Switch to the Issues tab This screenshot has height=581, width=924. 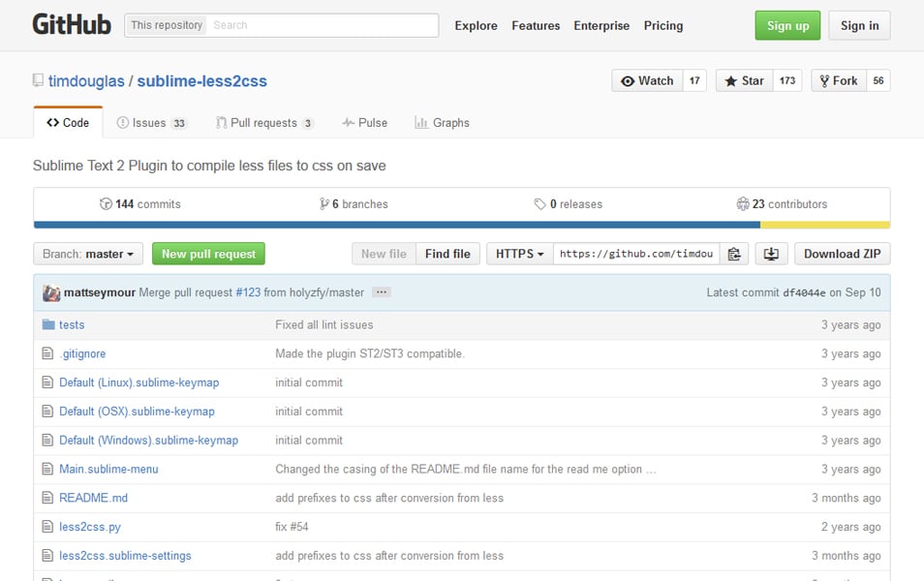(x=151, y=122)
